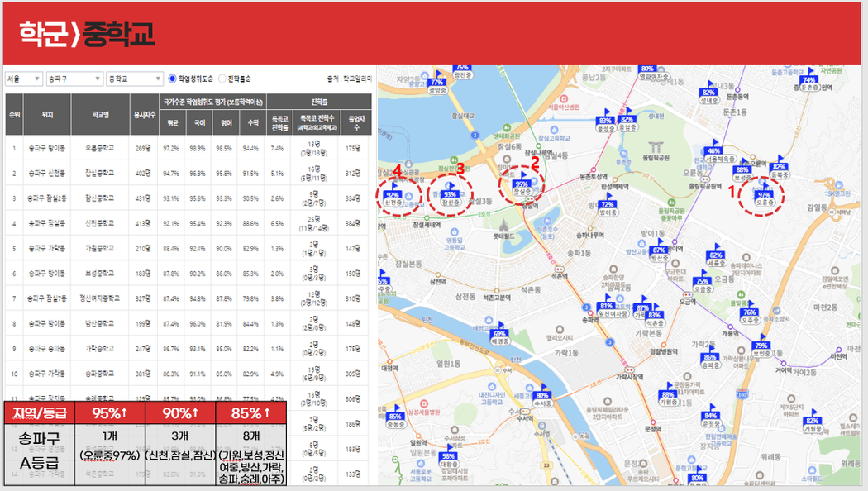Click the 평균 column header
Image resolution: width=868 pixels, height=491 pixels.
coord(172,122)
